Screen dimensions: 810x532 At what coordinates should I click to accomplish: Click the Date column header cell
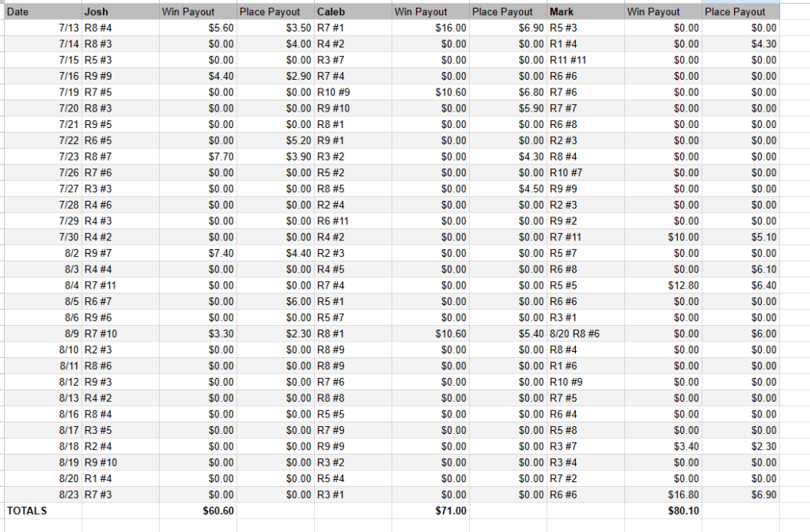point(42,12)
